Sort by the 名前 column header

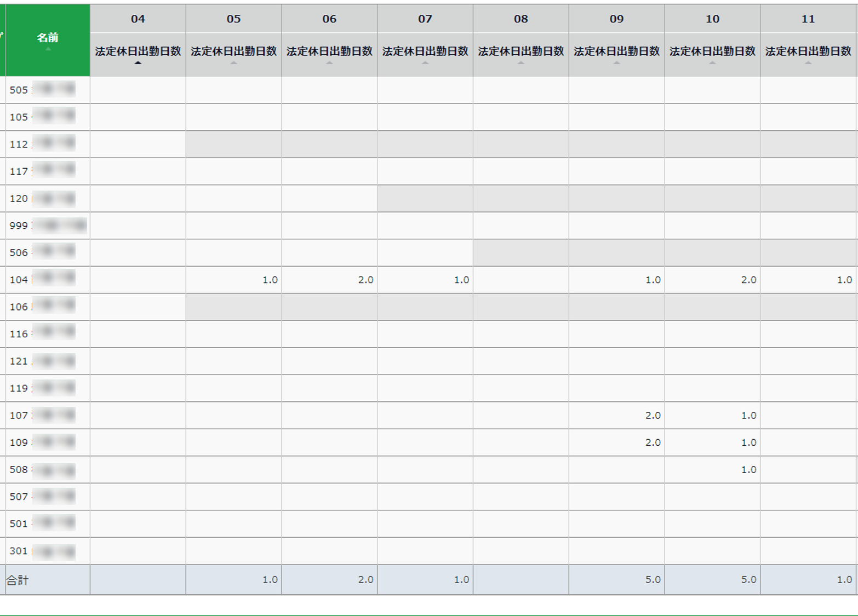(x=48, y=40)
